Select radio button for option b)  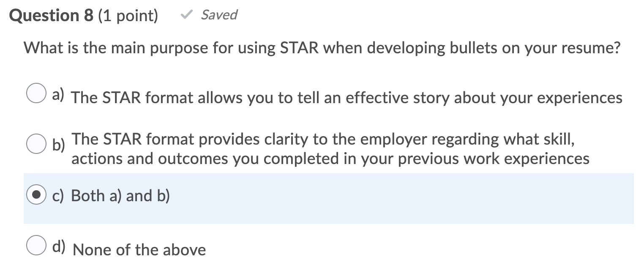pos(36,144)
